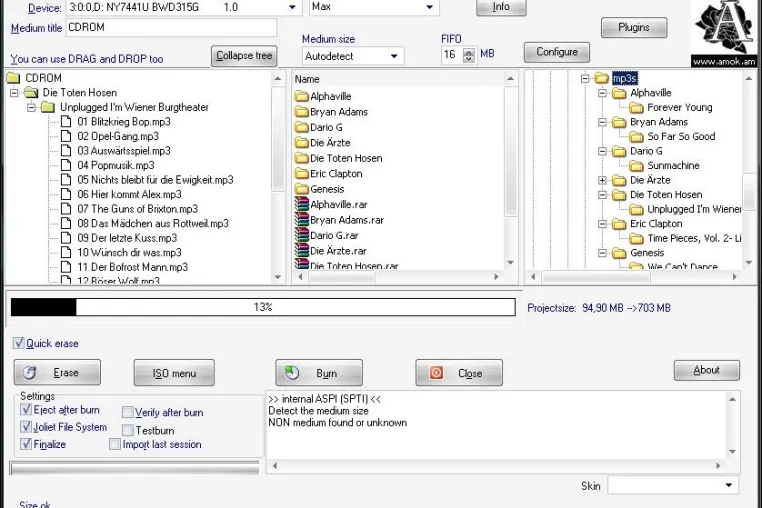Viewport: 762px width, 508px height.
Task: Disable Eject after burn
Action: pos(26,410)
